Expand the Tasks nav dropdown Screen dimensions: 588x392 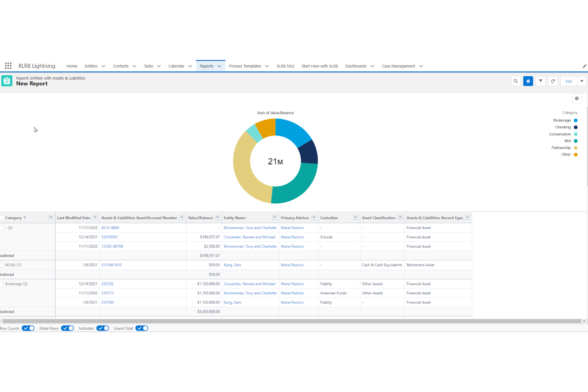click(159, 66)
